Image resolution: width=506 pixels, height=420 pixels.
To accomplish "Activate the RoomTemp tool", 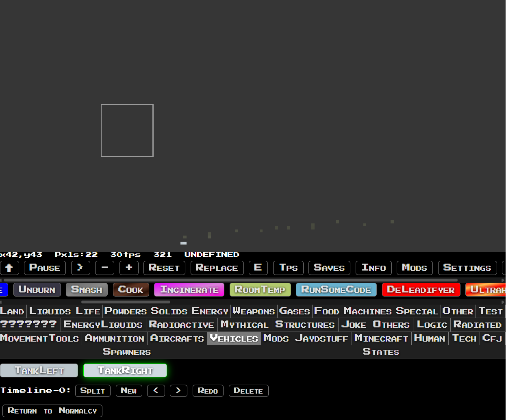I will 260,290.
